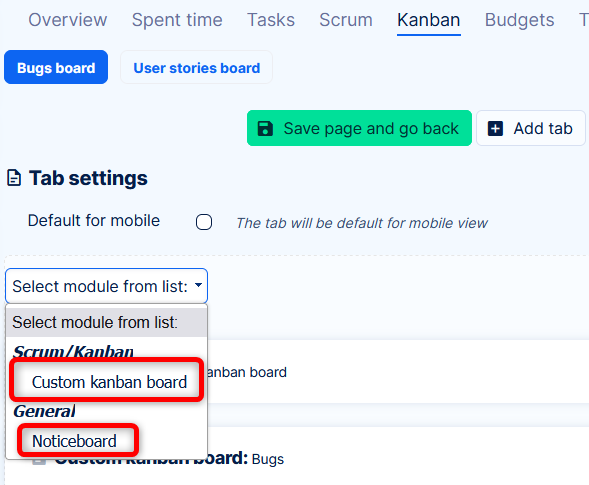Select the Kanban tab
Screen dimensions: 589x485
(429, 20)
